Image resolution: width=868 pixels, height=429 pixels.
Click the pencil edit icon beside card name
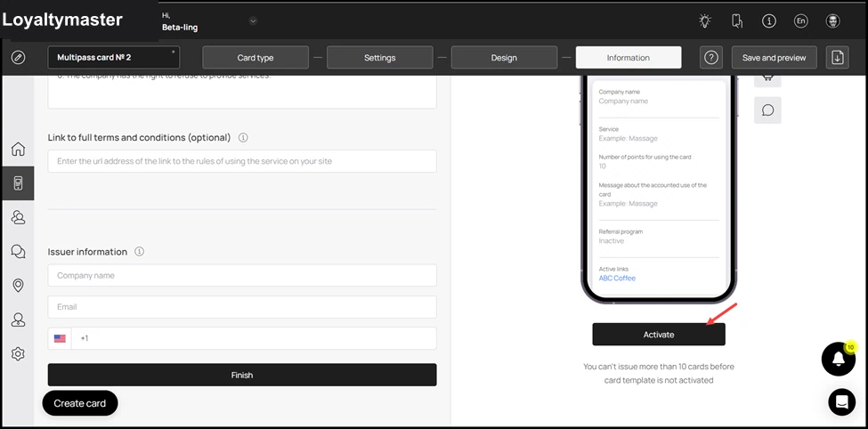click(19, 57)
